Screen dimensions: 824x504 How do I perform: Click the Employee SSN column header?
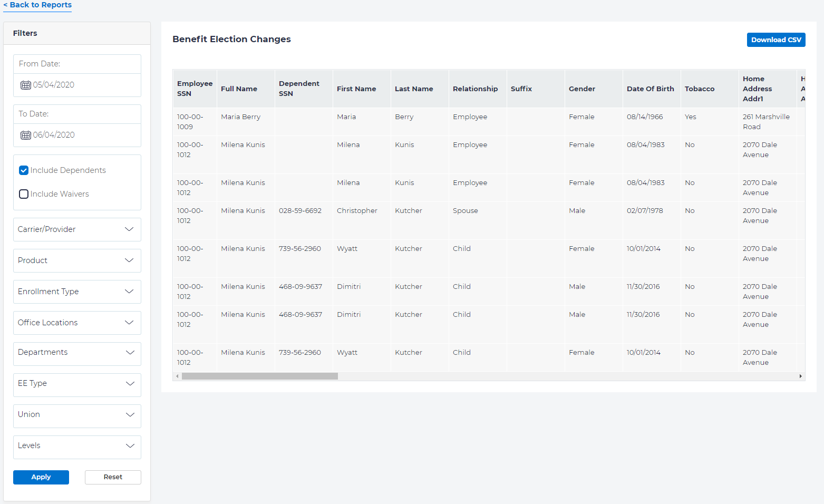[x=195, y=89]
